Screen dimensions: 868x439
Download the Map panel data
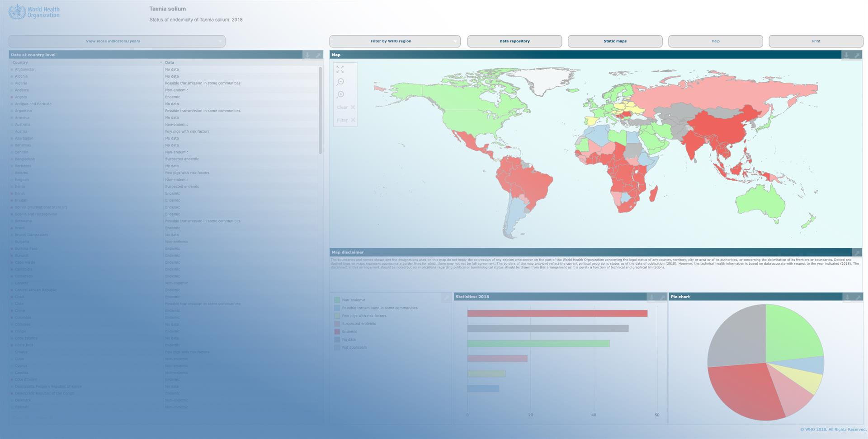846,55
